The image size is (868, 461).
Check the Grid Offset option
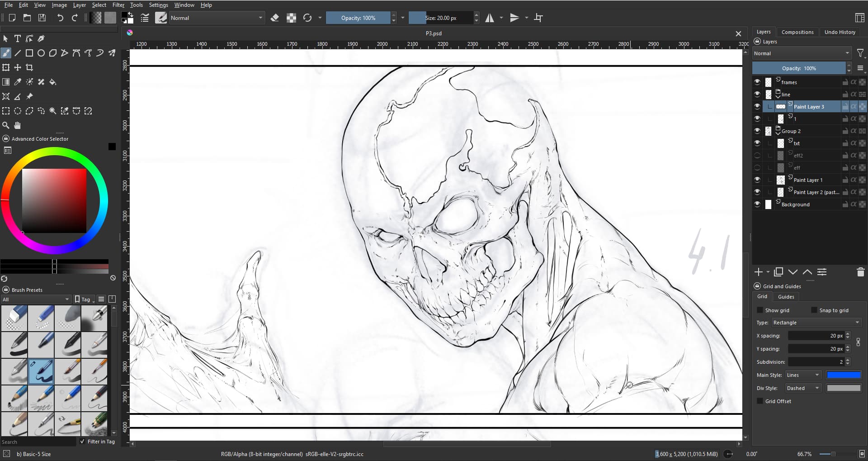(x=760, y=401)
